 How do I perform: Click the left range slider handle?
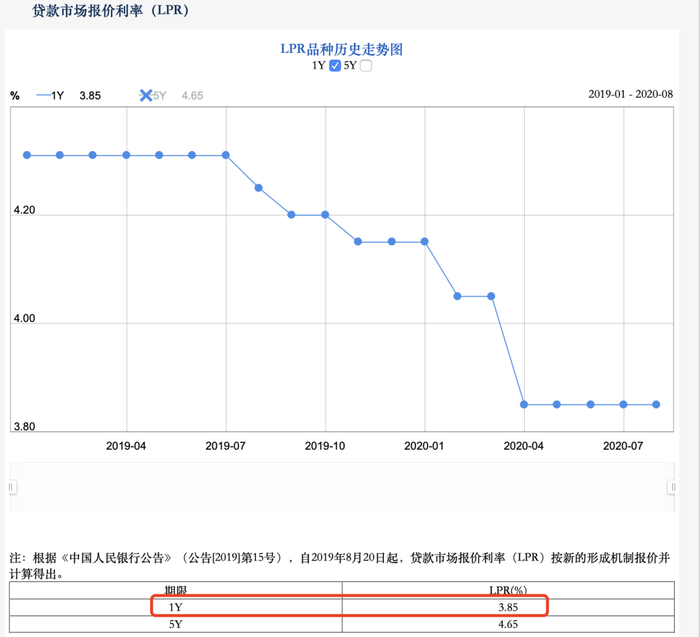12,487
